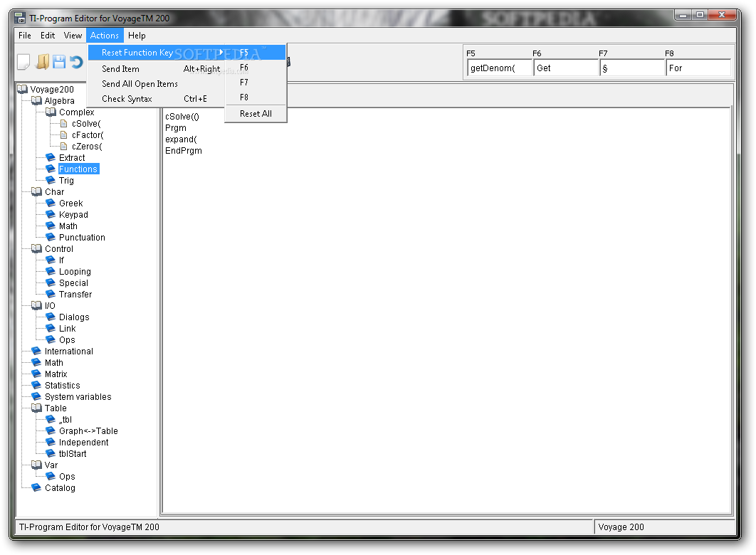Choose Send Item from Actions menu

157,69
